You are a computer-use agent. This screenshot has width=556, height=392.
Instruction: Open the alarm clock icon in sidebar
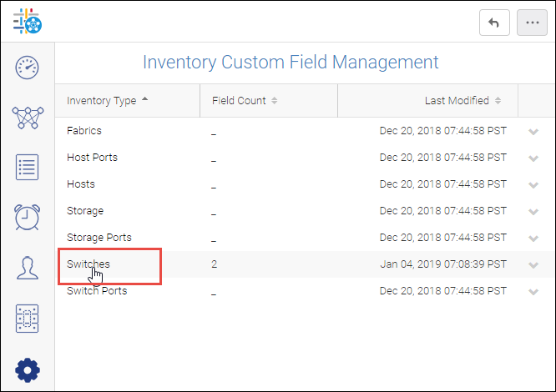coord(28,217)
